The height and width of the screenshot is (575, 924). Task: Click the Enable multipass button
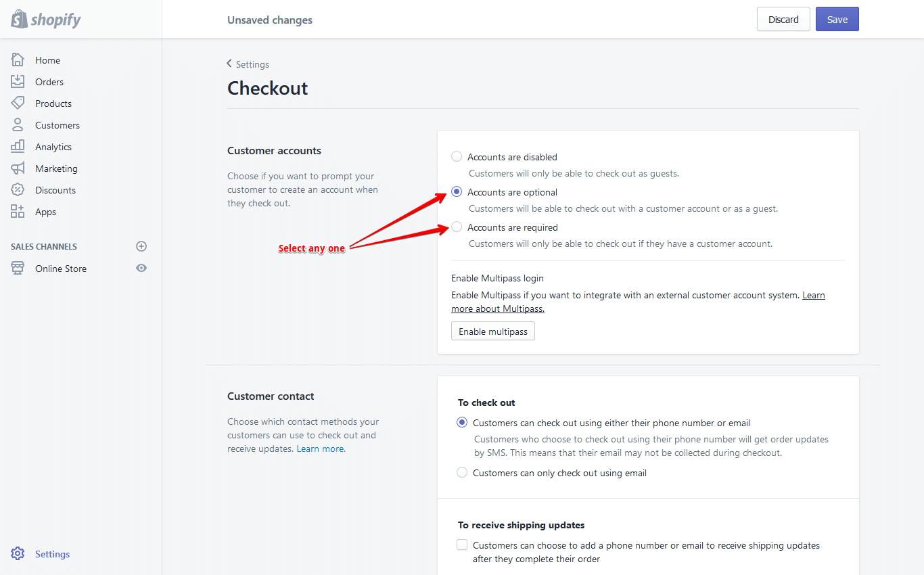pos(493,331)
